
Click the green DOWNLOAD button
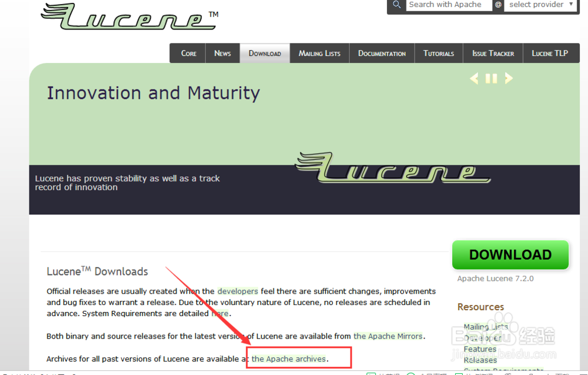(510, 255)
